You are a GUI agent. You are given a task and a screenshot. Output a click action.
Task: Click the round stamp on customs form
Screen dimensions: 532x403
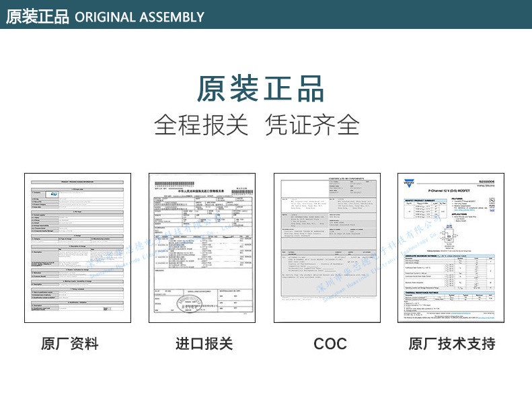point(189,303)
